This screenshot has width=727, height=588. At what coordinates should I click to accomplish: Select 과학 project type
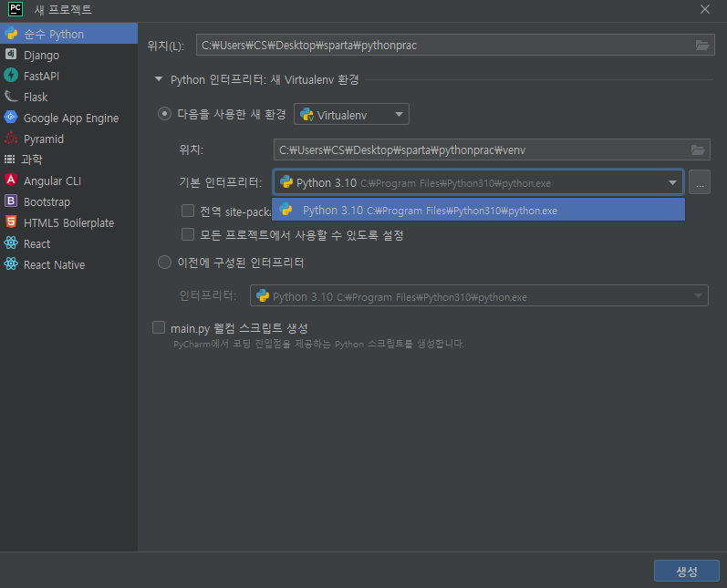tap(68, 160)
